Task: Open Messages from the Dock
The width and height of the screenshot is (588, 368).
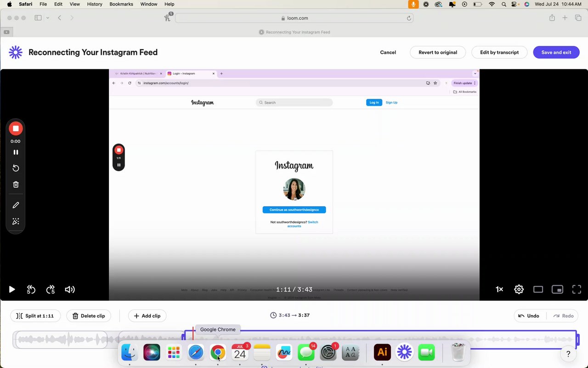Action: click(x=306, y=353)
